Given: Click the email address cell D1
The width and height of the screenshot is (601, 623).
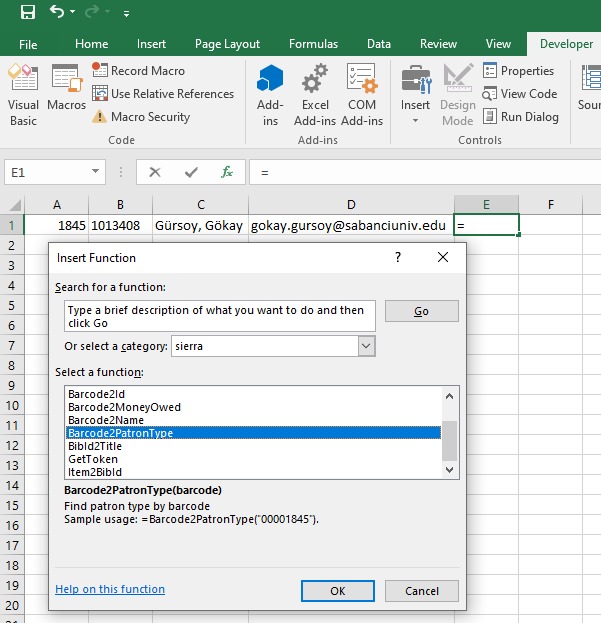Looking at the screenshot, I should [351, 225].
